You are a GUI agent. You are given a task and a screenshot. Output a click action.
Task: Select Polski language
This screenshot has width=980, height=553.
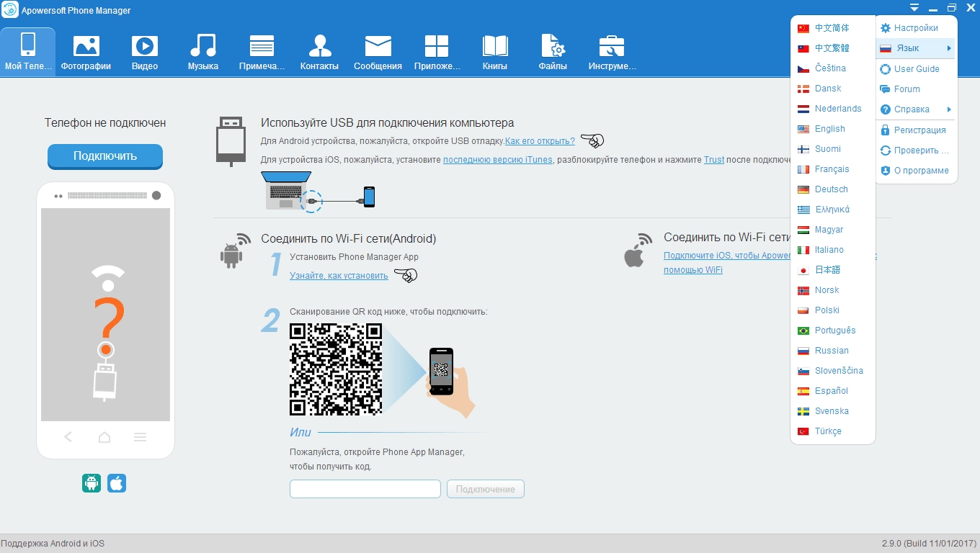pos(832,310)
